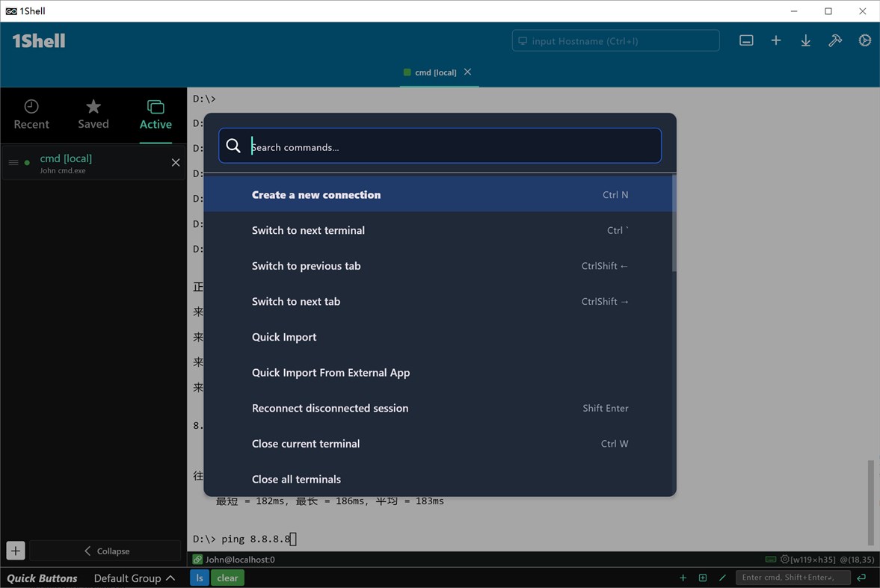Focus the Search commands field
Image resolution: width=880 pixels, height=588 pixels.
click(x=440, y=146)
